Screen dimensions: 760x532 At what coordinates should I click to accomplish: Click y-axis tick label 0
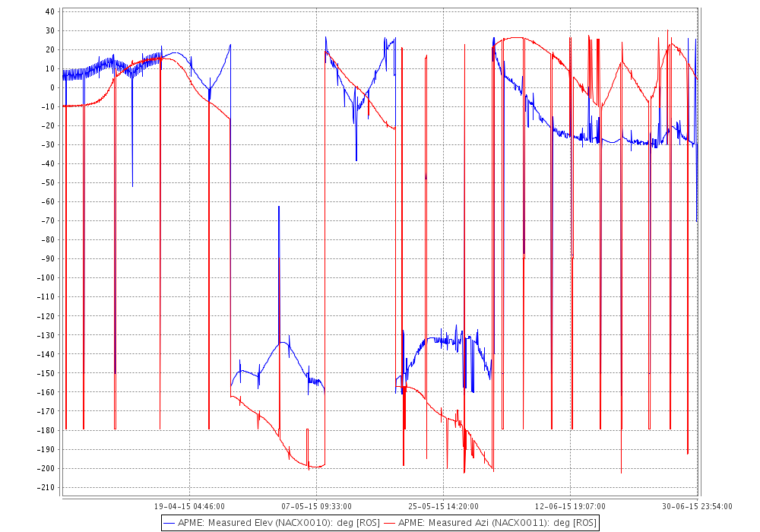click(52, 87)
